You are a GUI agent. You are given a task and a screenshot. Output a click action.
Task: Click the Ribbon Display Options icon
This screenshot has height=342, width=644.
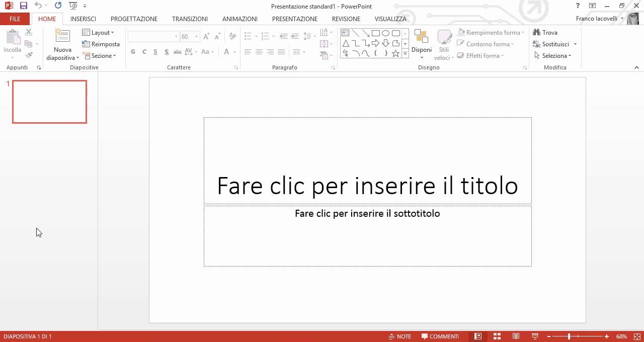[x=592, y=6]
